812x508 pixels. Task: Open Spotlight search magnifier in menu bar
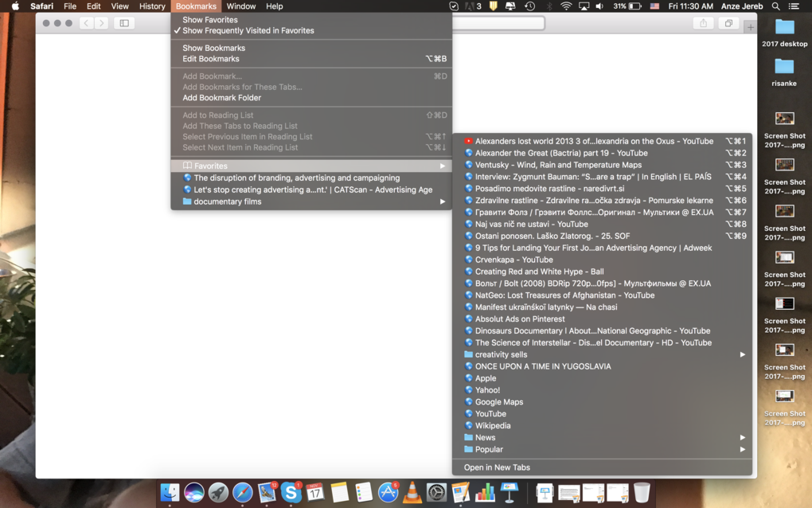(775, 6)
